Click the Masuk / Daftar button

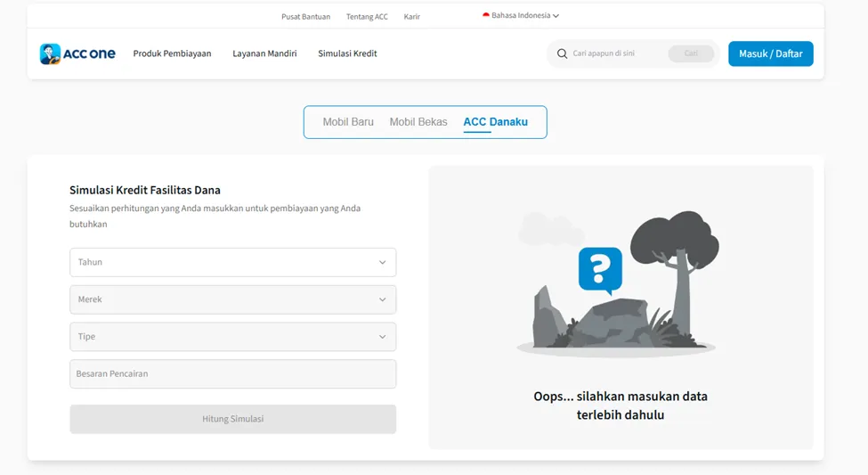[771, 53]
